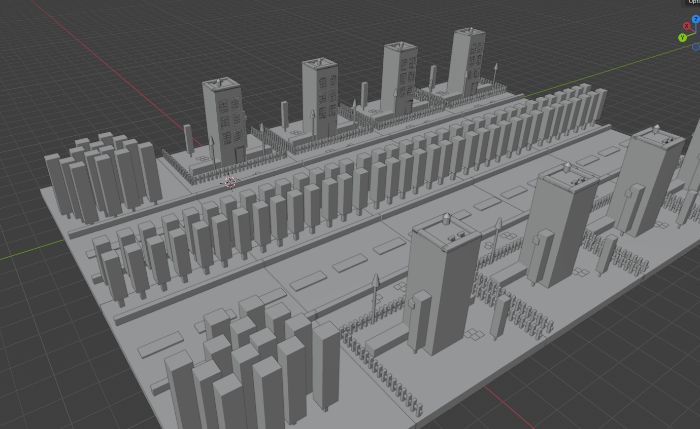This screenshot has width=700, height=429.
Task: Click the red X axis gizmo handle
Action: tap(687, 26)
